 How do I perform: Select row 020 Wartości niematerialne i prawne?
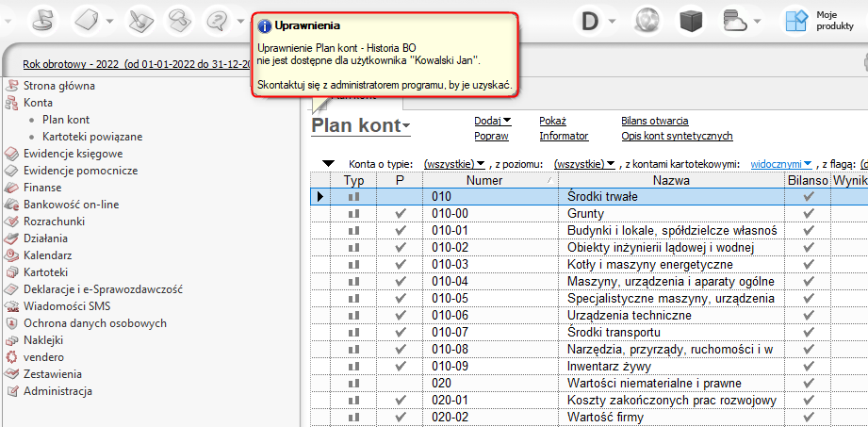588,384
